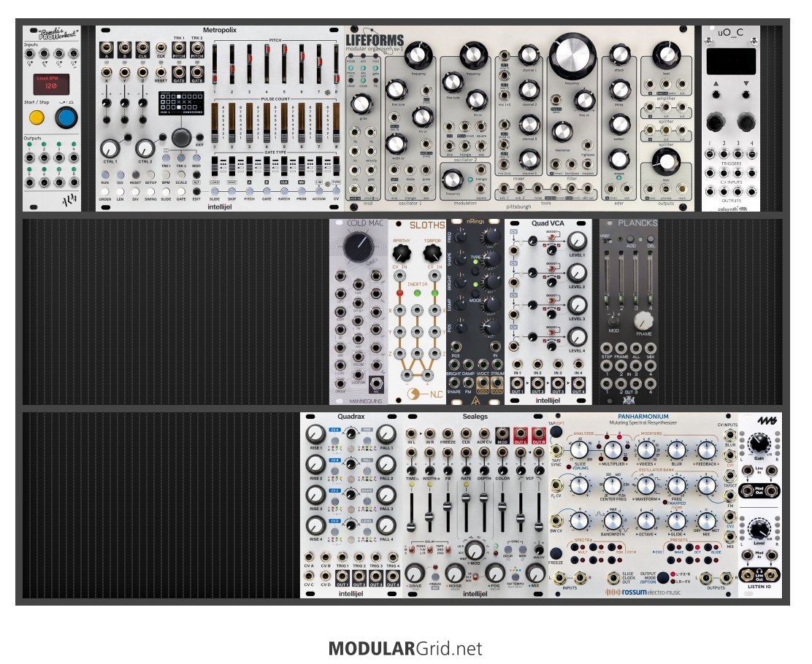The width and height of the screenshot is (812, 664).
Task: Click the Sealegs DRIVE knob
Action: point(415,573)
